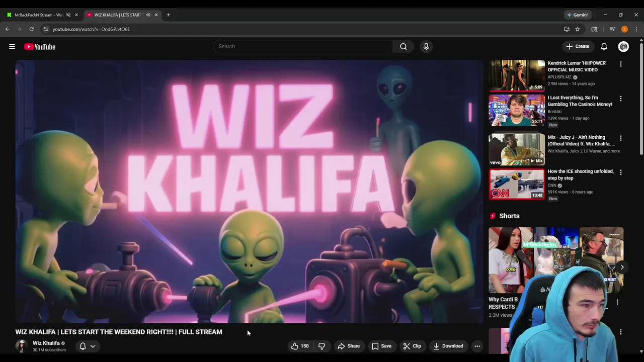Open Juicy J Ain't Nothing mix thumbnail
This screenshot has width=644, height=362.
pyautogui.click(x=517, y=149)
